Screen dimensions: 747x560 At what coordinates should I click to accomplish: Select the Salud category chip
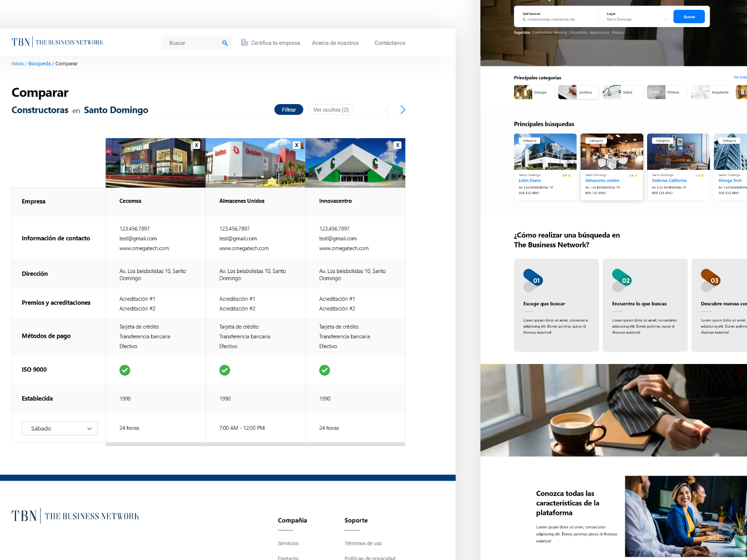pos(623,92)
